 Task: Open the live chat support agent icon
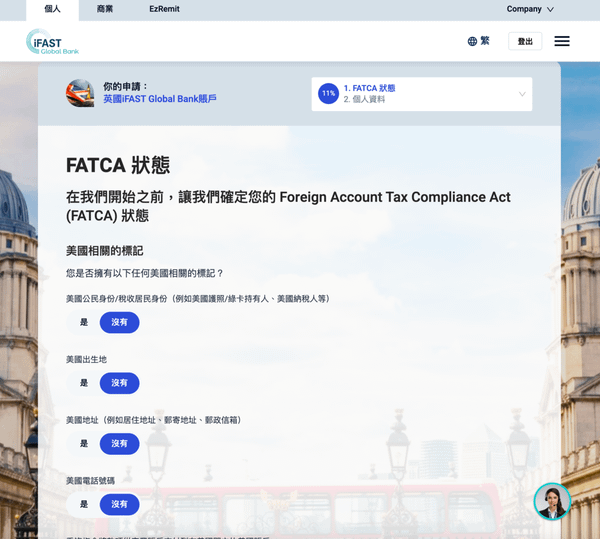[552, 501]
